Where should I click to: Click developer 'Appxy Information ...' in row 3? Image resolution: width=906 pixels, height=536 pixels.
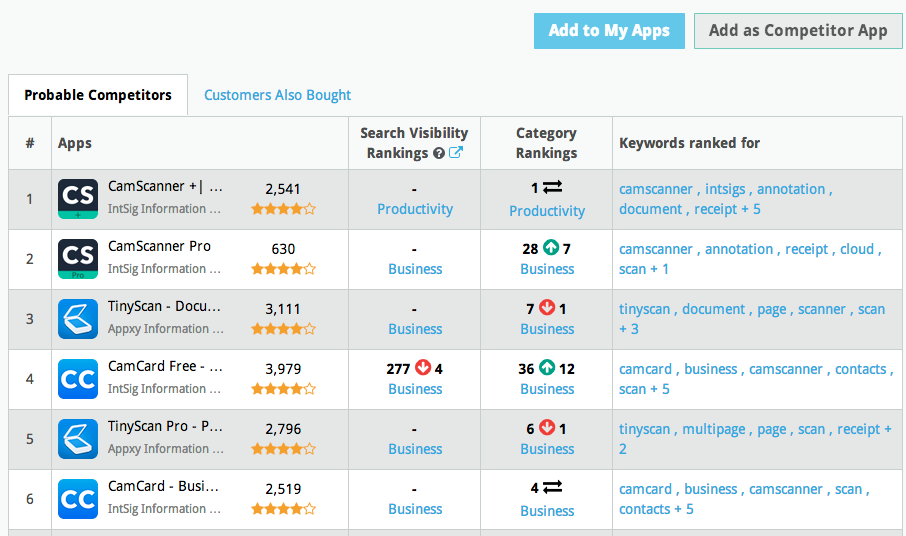click(165, 329)
